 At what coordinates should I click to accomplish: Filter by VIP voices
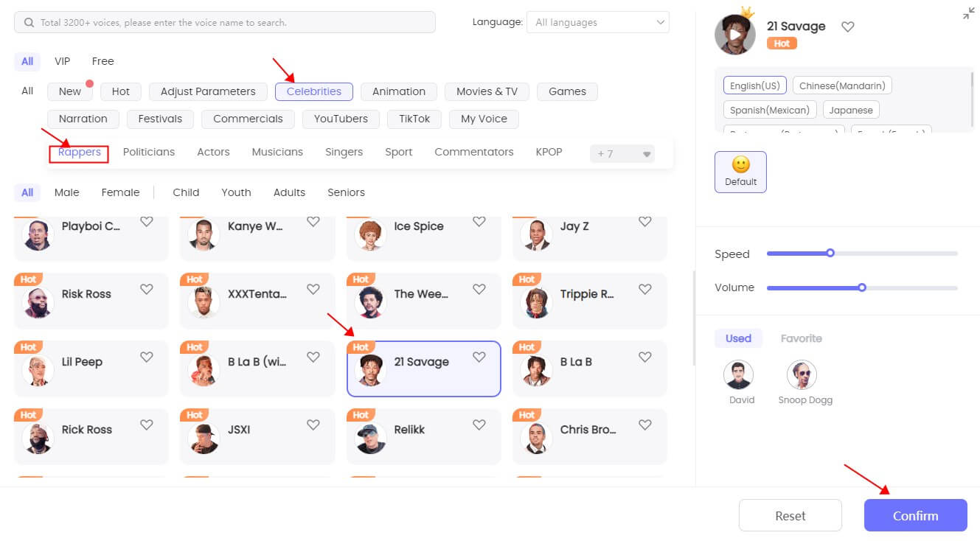[x=63, y=61]
